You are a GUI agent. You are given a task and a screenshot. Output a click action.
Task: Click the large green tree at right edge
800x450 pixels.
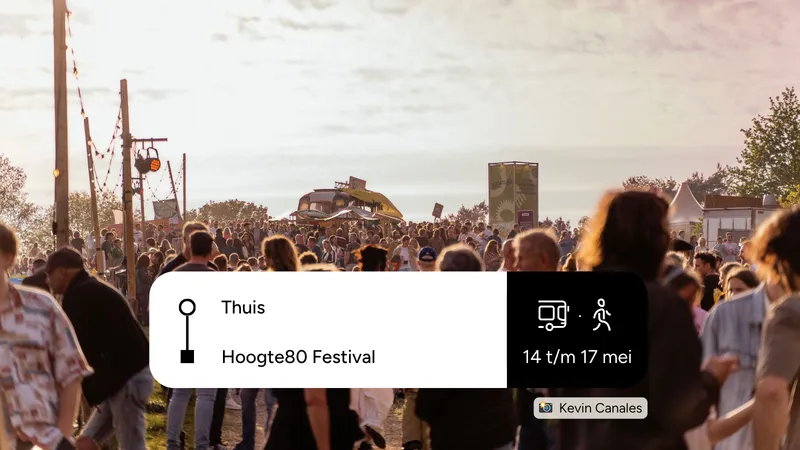(x=769, y=148)
